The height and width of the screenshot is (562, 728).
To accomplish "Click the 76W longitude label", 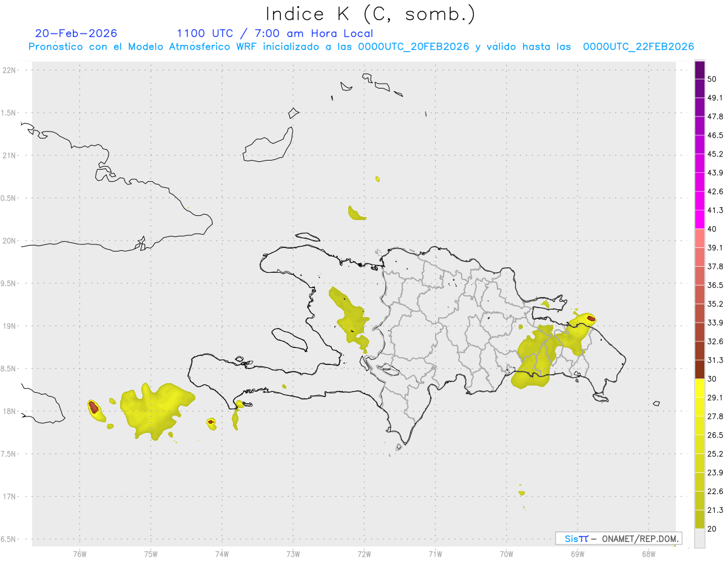I will pos(79,554).
